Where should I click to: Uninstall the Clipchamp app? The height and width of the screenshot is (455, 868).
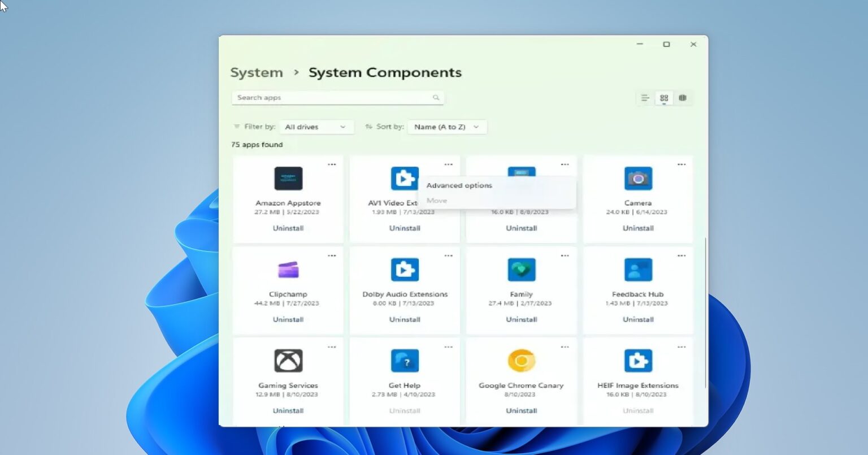pos(288,319)
